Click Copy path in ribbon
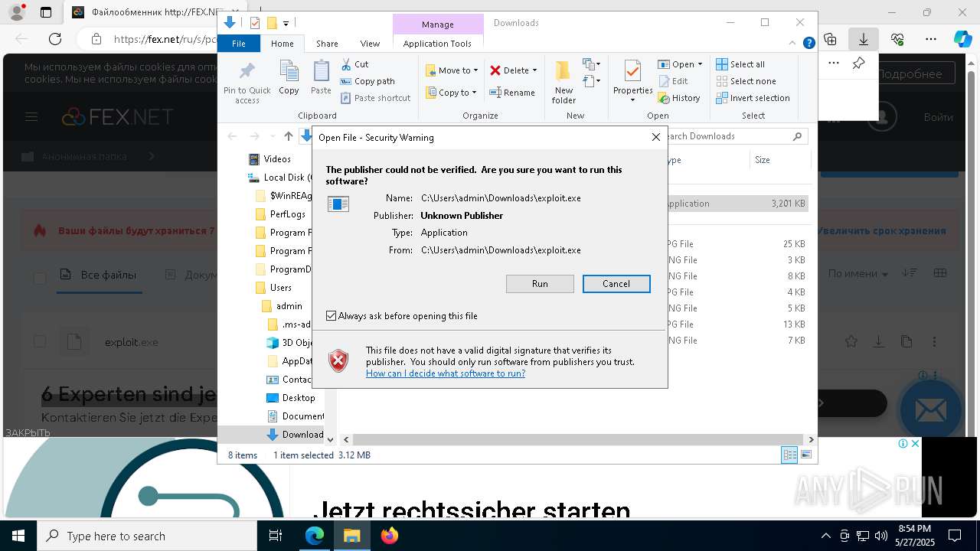This screenshot has width=980, height=551. [367, 81]
